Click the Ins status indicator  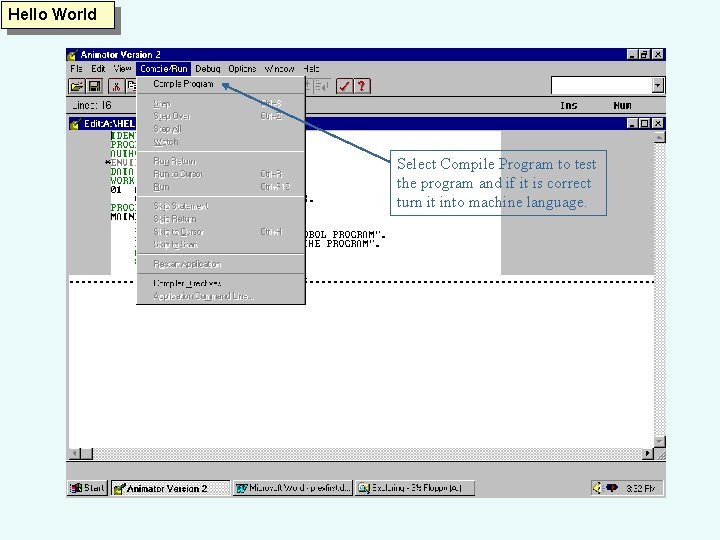568,106
